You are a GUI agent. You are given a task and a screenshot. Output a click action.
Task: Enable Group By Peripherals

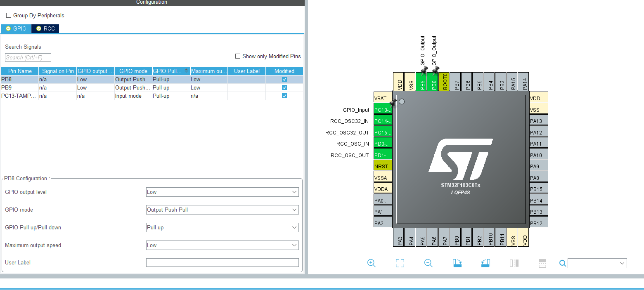click(9, 15)
